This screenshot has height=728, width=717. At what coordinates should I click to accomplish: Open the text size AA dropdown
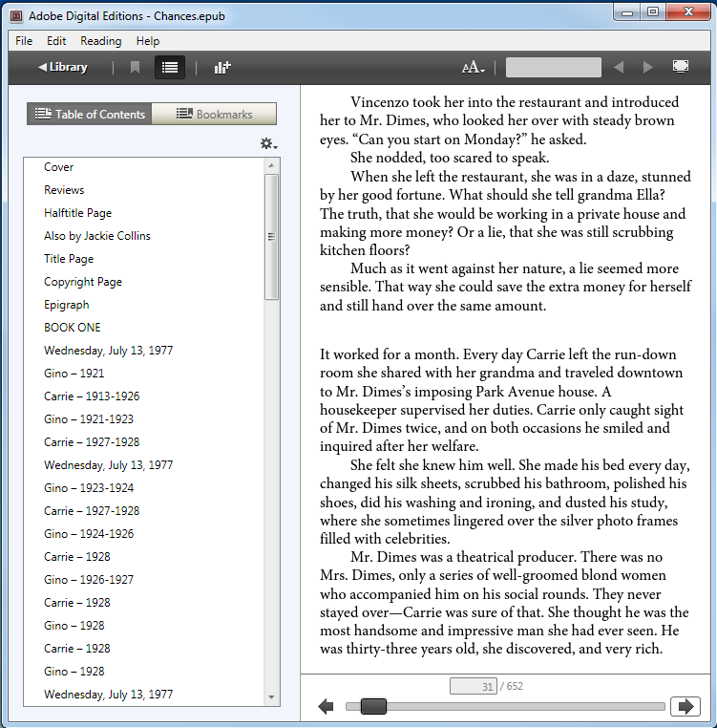[473, 68]
